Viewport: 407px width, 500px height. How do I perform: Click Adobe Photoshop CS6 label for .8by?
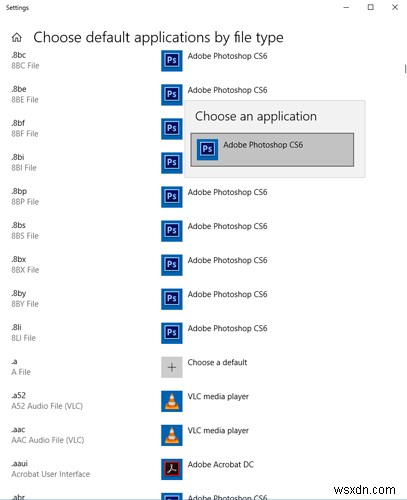click(x=227, y=294)
